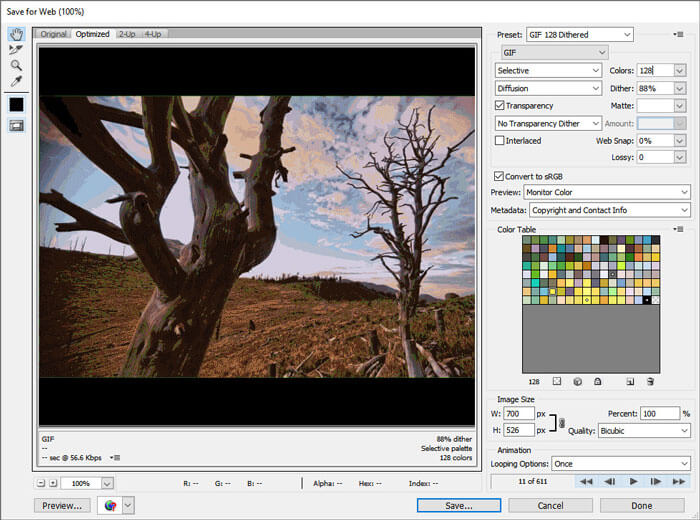Open the Color Table panel menu
The image size is (700, 520).
(678, 229)
